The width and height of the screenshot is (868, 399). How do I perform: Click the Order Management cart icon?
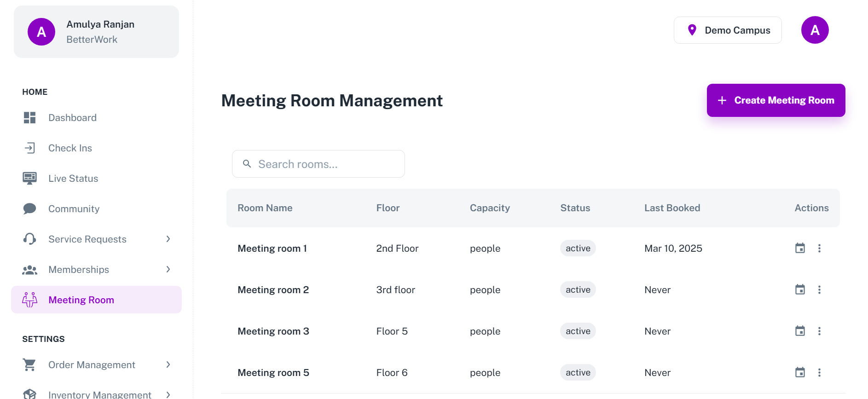(x=30, y=365)
